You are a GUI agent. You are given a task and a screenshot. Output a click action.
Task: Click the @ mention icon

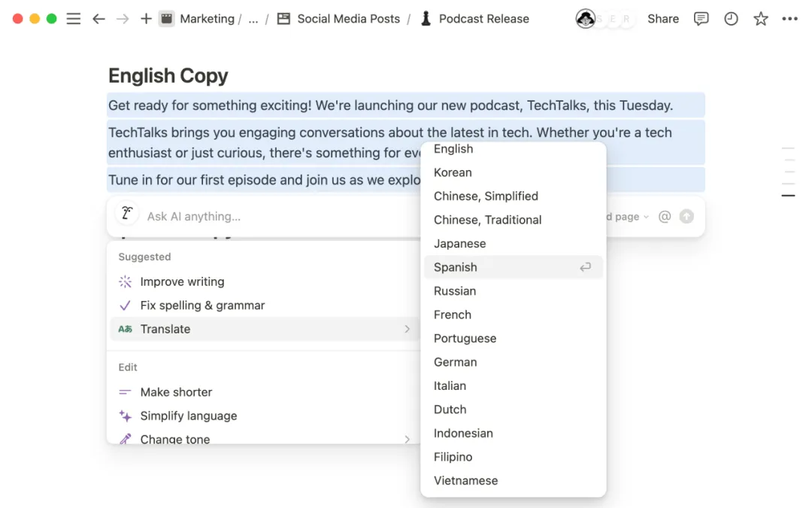[x=665, y=217]
